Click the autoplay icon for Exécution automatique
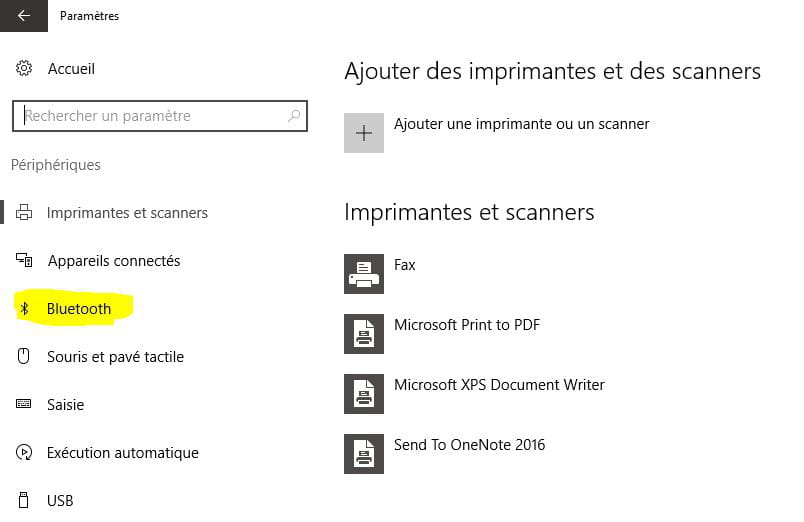This screenshot has width=804, height=522. [x=24, y=452]
